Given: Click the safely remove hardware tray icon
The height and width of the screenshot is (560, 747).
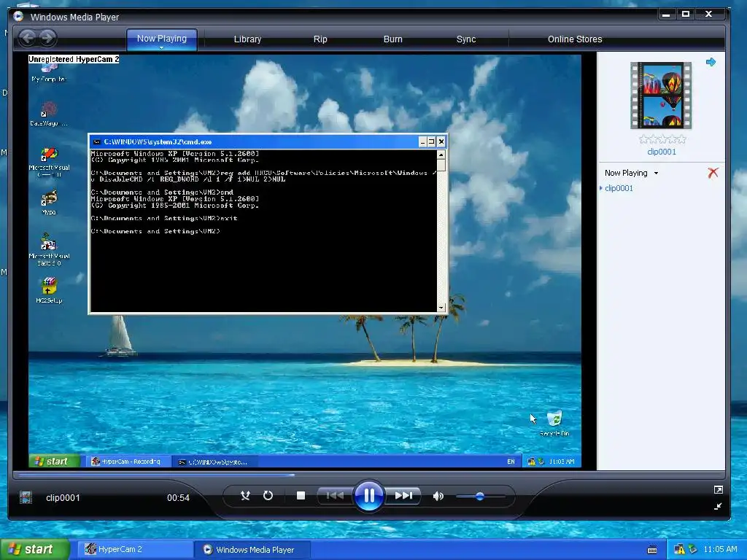Looking at the screenshot, I should pos(692,550).
